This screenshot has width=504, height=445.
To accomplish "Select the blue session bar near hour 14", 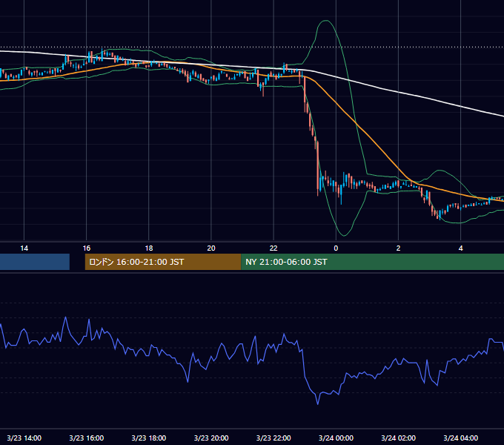I will 35,262.
